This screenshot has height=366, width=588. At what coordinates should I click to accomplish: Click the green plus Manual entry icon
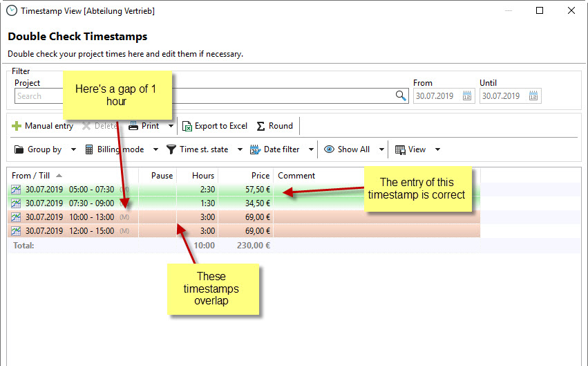17,126
